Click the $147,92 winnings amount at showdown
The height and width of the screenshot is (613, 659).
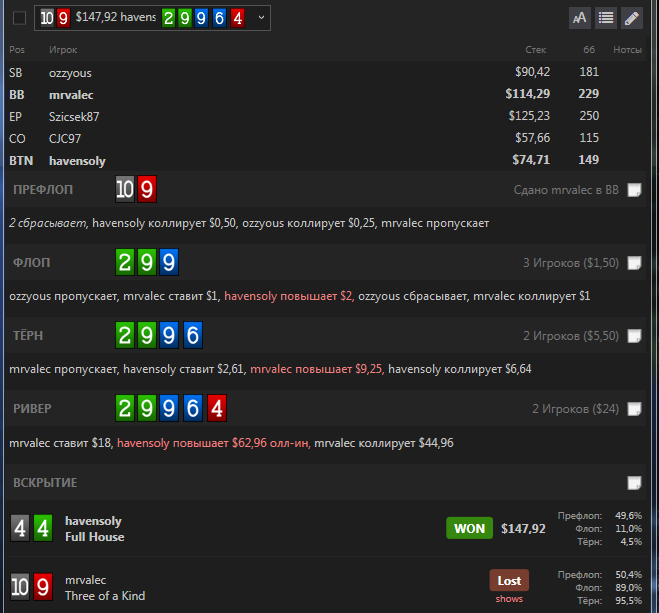click(523, 529)
